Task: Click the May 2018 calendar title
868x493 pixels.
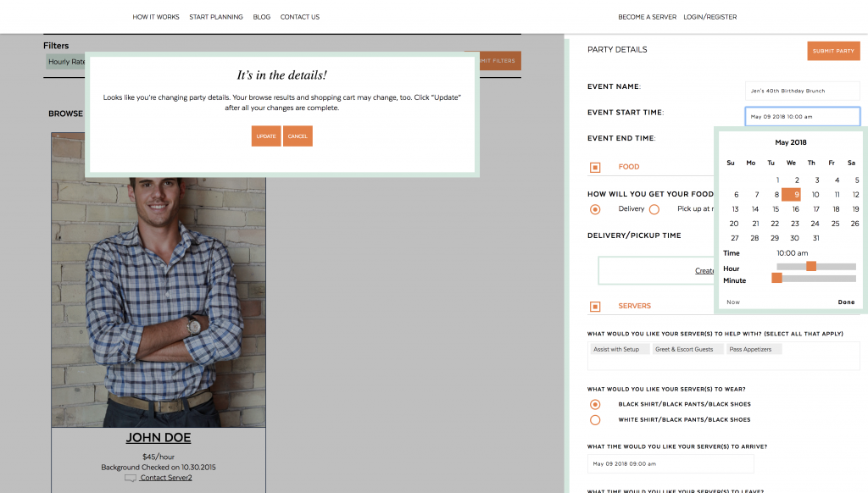Action: point(791,142)
